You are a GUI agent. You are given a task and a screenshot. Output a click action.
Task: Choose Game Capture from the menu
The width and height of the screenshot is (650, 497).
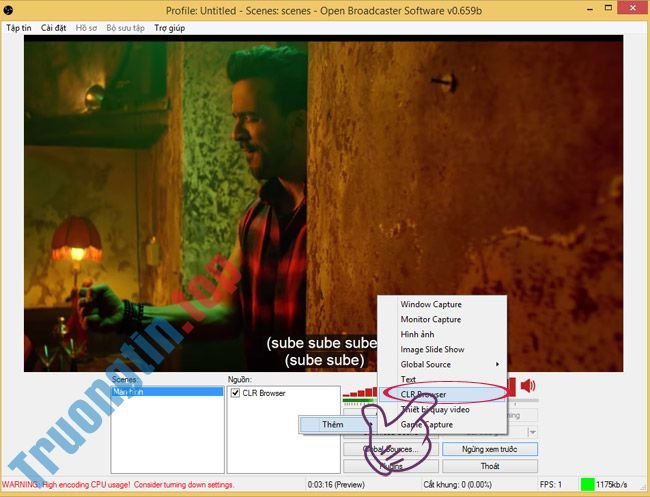[442, 424]
